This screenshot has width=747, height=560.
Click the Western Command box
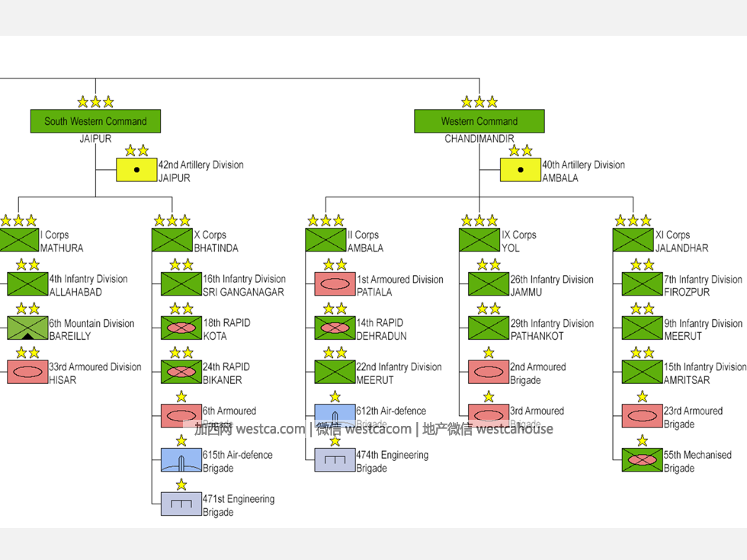pyautogui.click(x=479, y=121)
